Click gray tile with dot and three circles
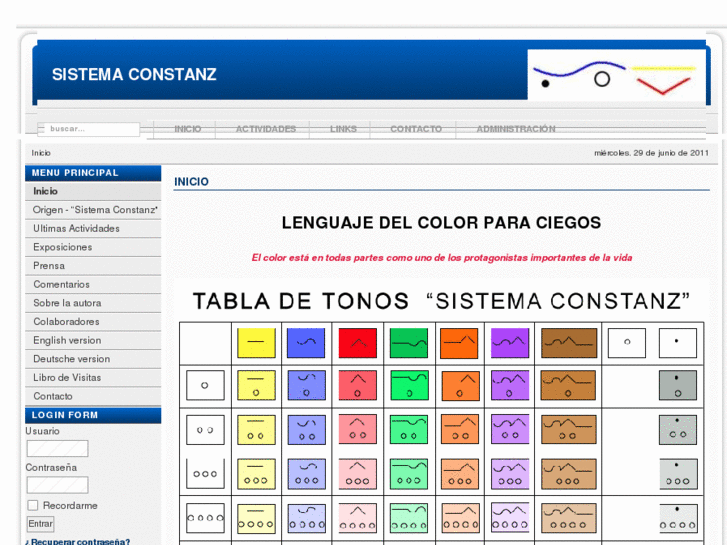 tap(678, 474)
